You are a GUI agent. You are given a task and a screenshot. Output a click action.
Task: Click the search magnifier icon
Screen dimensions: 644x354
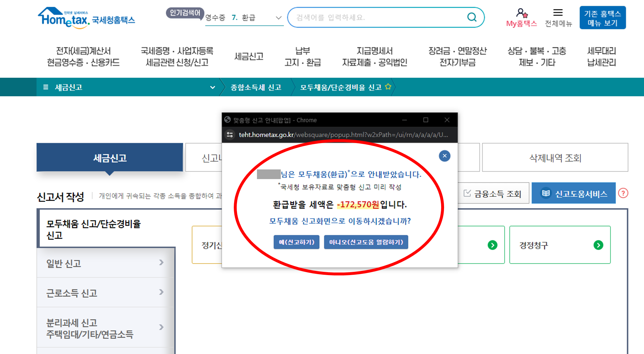[x=472, y=17]
